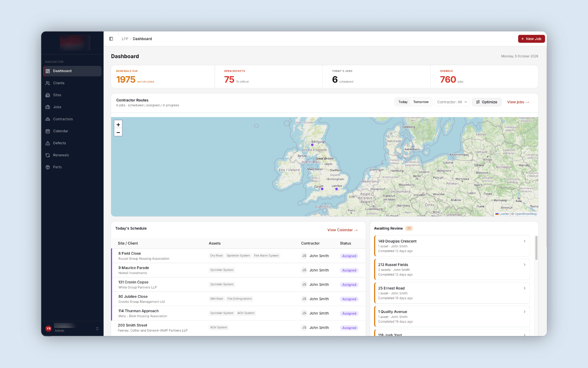Open the Defects page

pyautogui.click(x=72, y=143)
